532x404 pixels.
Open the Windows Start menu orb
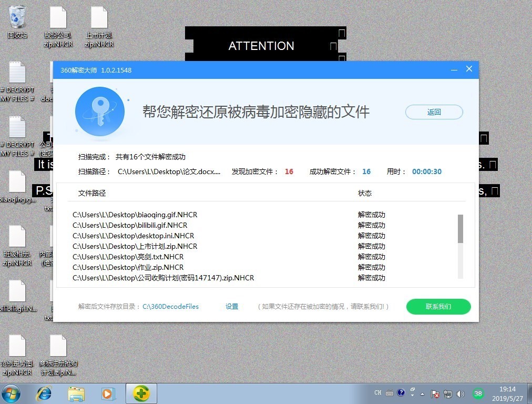click(x=11, y=394)
